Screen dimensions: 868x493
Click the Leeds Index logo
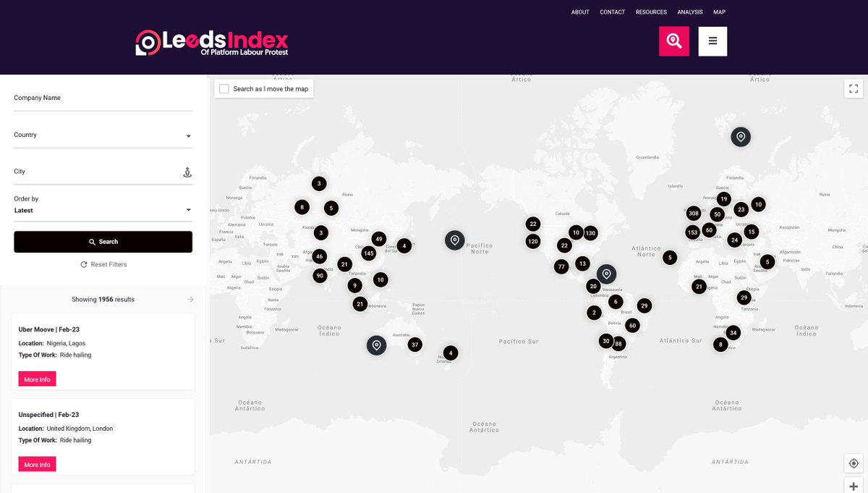(212, 43)
